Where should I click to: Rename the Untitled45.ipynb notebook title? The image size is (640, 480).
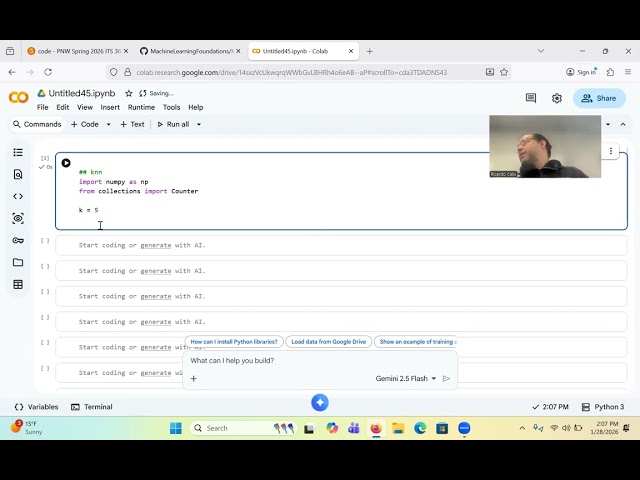coord(82,93)
